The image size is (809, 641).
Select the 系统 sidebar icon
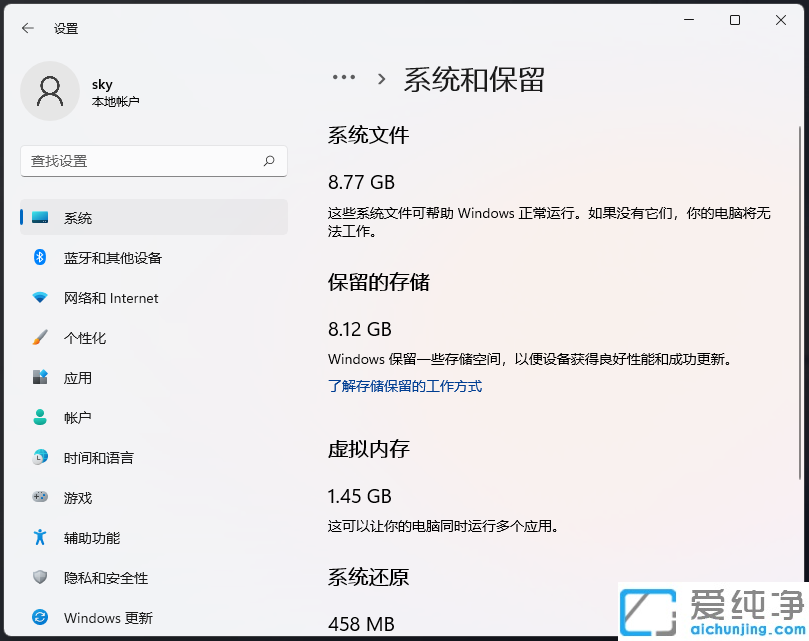(x=41, y=217)
